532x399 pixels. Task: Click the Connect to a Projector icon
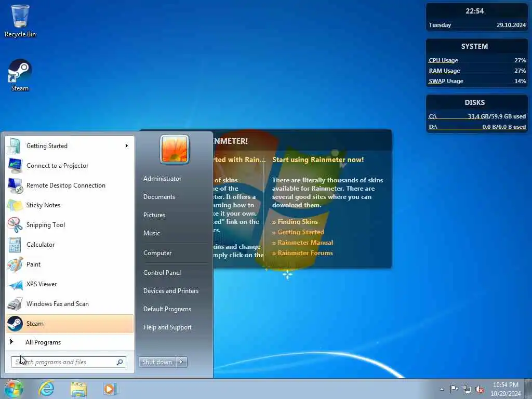(x=15, y=166)
